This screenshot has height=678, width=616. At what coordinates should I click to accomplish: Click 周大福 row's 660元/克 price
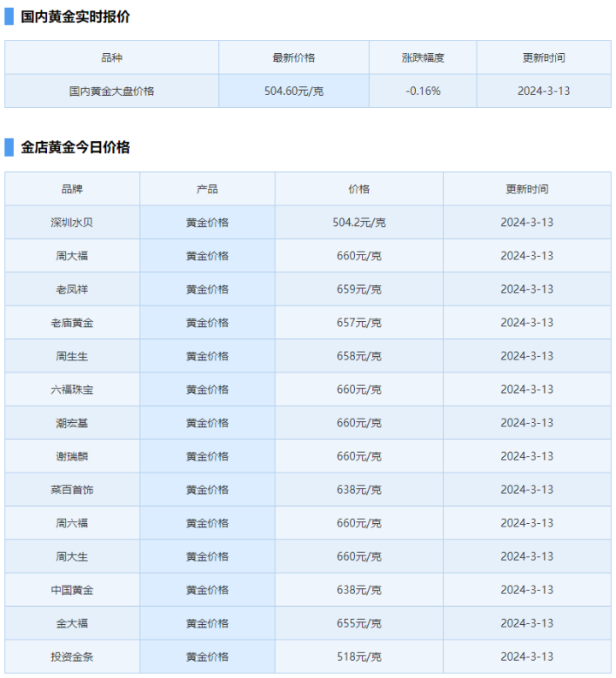(x=358, y=256)
